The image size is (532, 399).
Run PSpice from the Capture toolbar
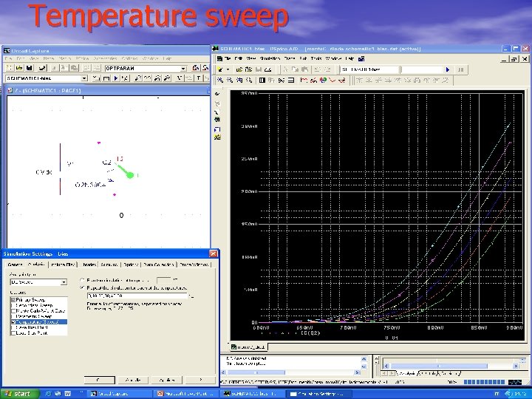tap(116, 78)
